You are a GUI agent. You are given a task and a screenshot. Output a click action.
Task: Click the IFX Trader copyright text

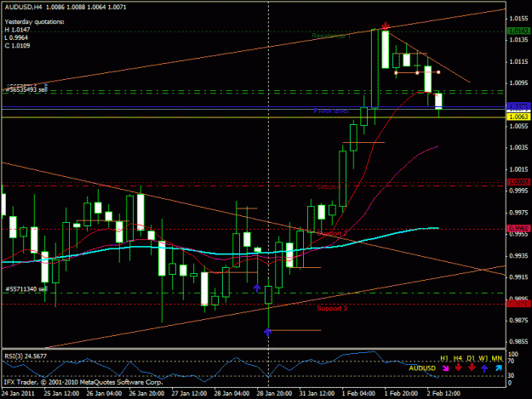coord(83,382)
